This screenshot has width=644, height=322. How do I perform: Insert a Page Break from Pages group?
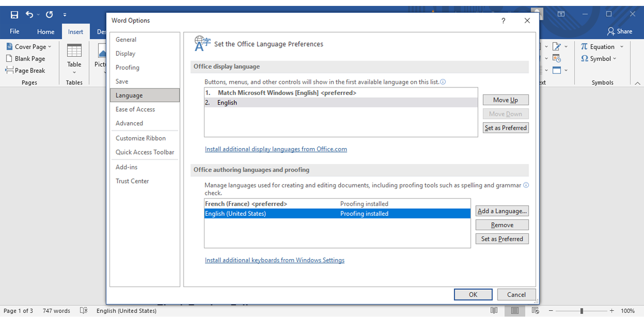(x=26, y=70)
